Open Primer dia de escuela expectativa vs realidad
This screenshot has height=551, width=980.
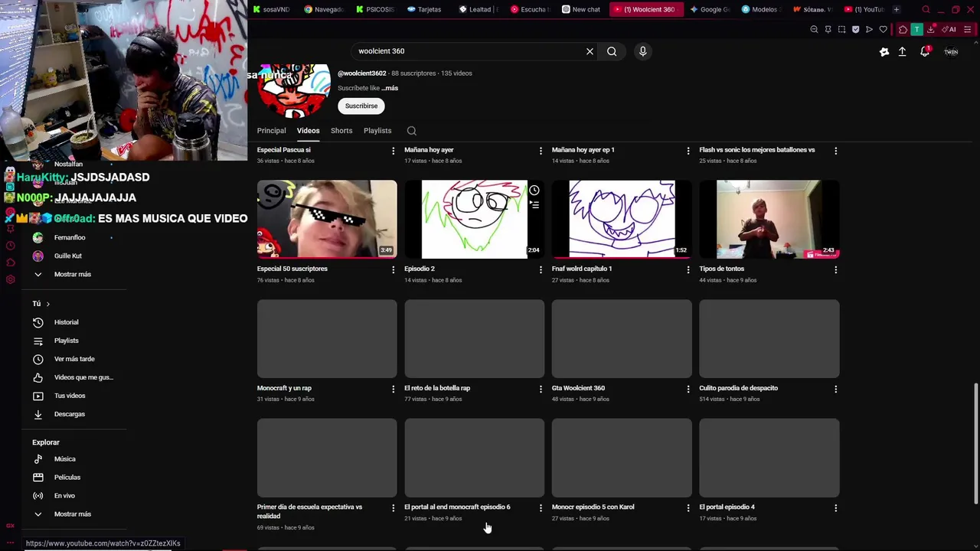(x=310, y=511)
